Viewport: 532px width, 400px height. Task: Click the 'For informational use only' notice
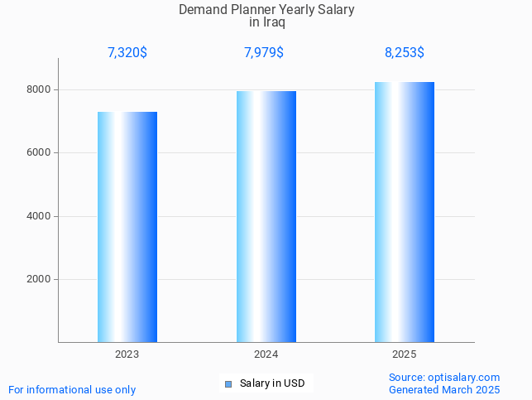click(72, 389)
